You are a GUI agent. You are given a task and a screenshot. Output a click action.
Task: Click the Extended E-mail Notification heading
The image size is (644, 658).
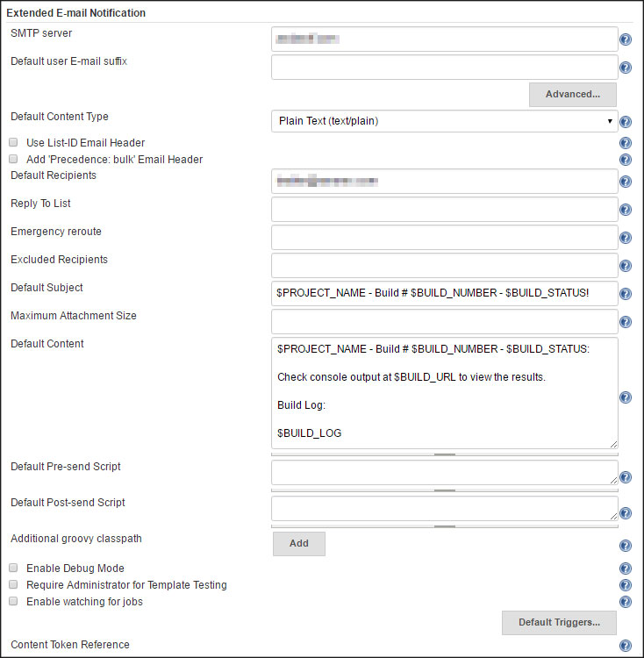[x=76, y=13]
